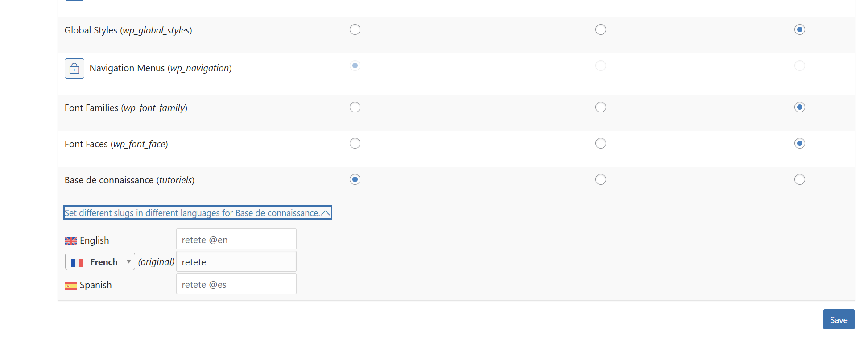
Task: Select first radio option for Font Faces
Action: [x=355, y=143]
